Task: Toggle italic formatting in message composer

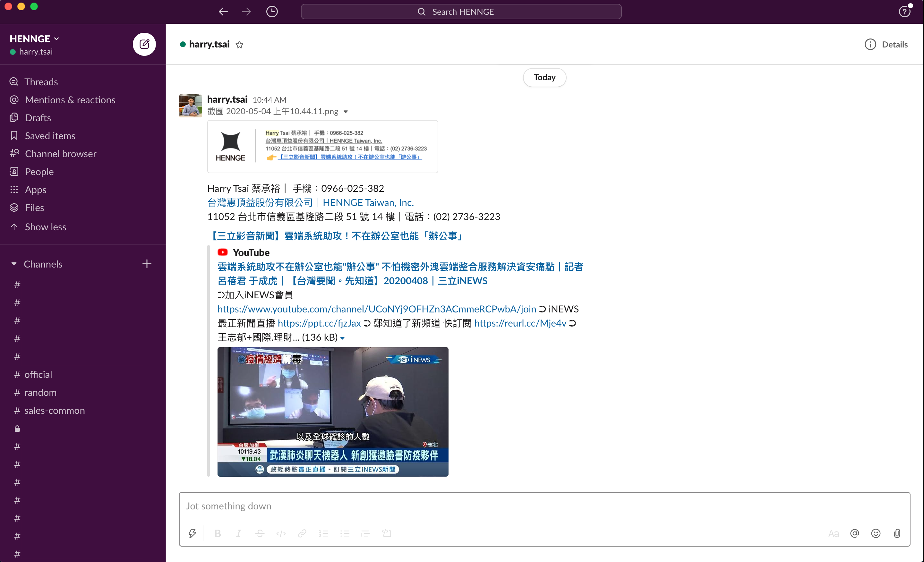Action: click(240, 533)
